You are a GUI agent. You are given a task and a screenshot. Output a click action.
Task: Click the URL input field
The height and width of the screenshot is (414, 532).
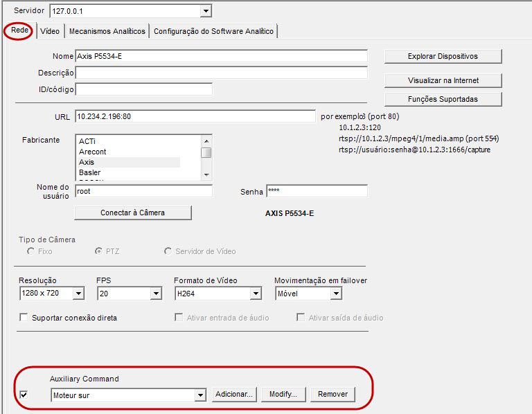tap(195, 116)
